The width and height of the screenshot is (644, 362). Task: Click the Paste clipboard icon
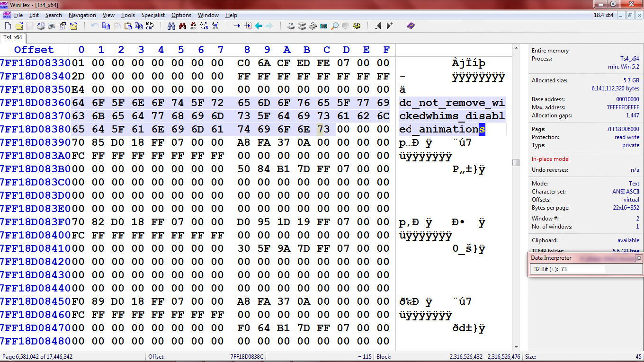tap(128, 26)
